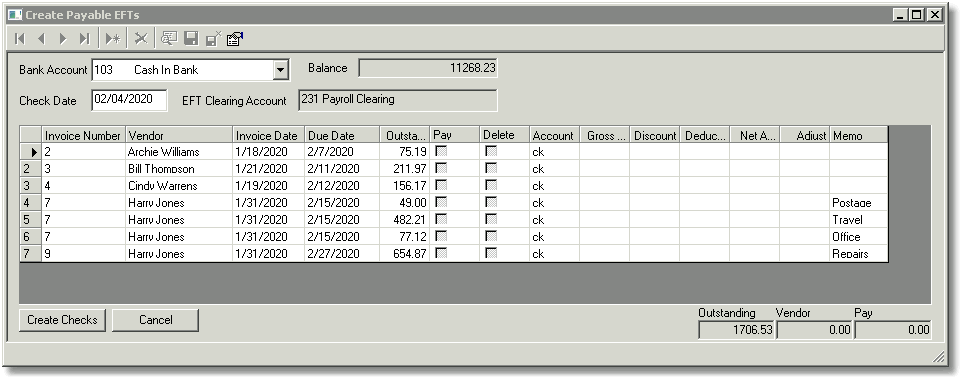The height and width of the screenshot is (381, 963).
Task: Minimize the Create Payable EFTs window
Action: pyautogui.click(x=900, y=15)
